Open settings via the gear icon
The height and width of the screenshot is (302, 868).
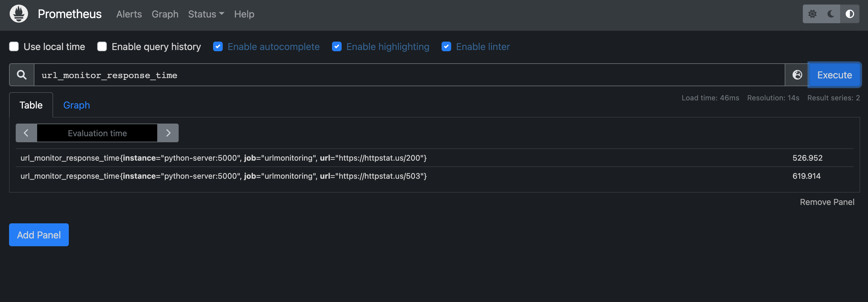tap(813, 14)
